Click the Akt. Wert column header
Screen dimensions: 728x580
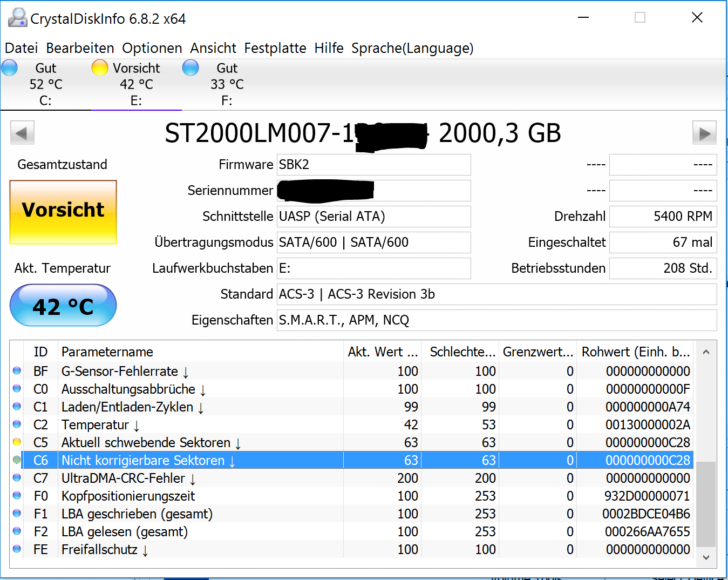point(383,352)
